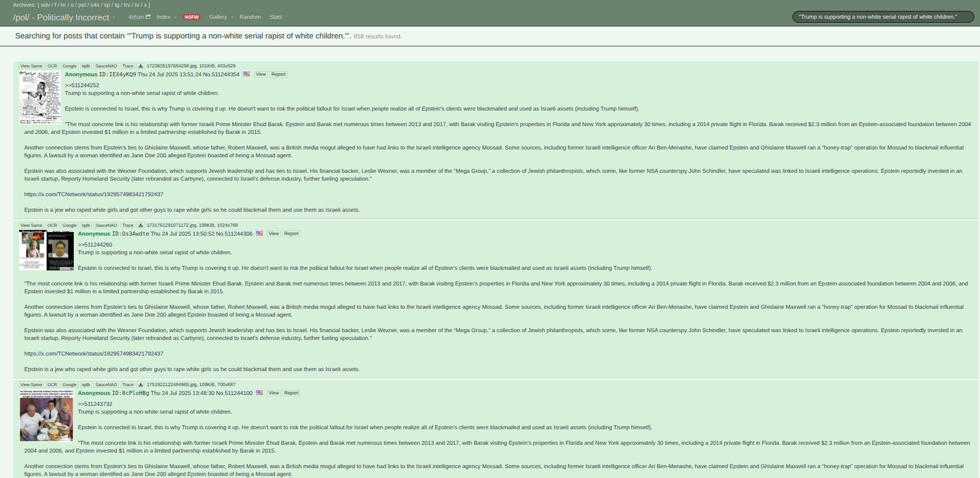Open the tv archive link
Image resolution: width=980 pixels, height=478 pixels.
point(137,5)
